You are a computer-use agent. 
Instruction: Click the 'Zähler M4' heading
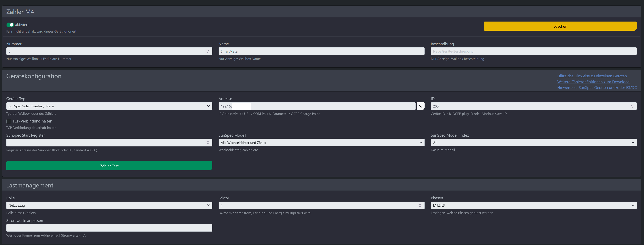(x=20, y=12)
